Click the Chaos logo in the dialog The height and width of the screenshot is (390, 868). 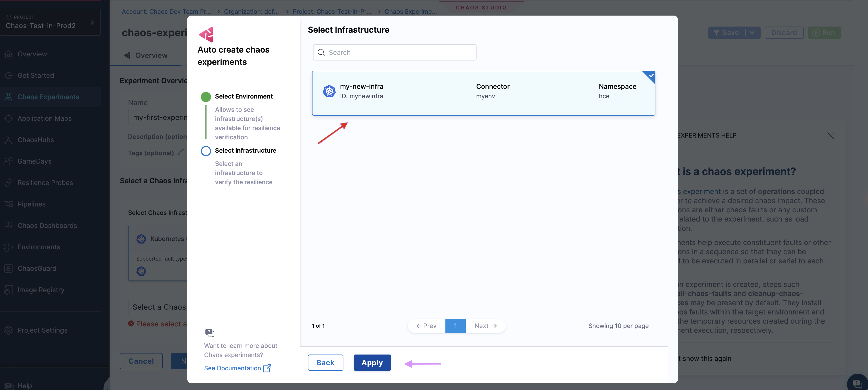(206, 34)
